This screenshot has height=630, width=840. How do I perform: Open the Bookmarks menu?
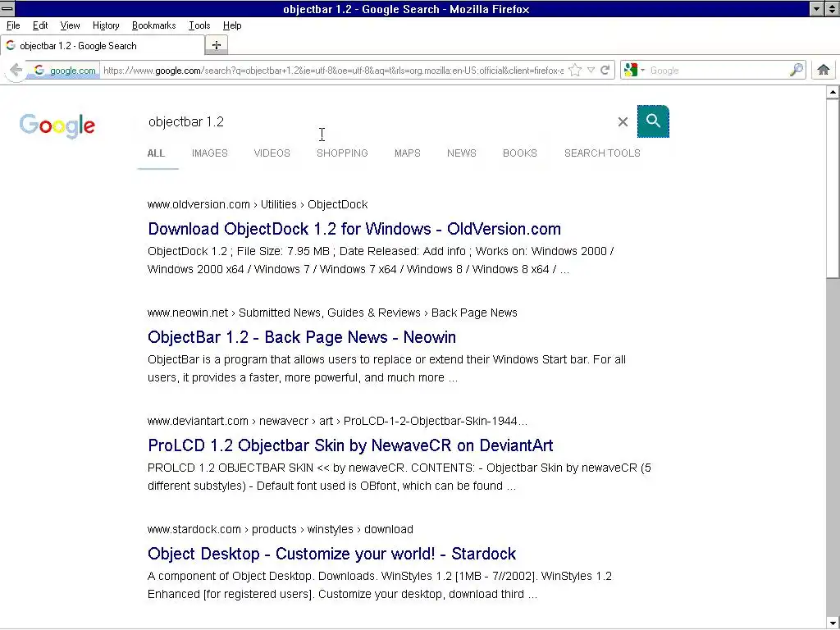[x=153, y=25]
